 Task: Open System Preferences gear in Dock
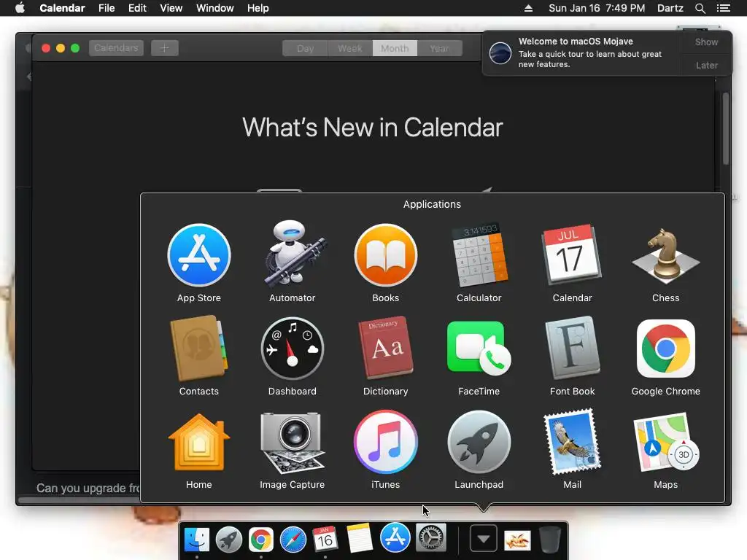click(x=430, y=537)
